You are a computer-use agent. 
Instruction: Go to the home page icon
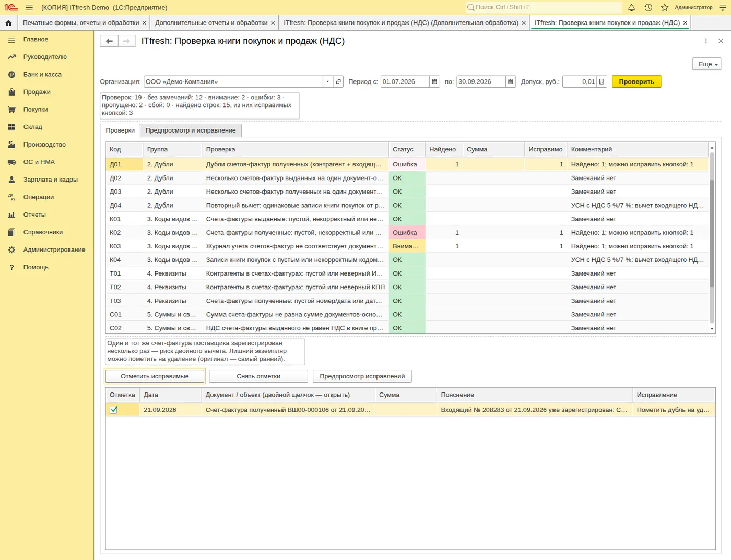click(x=8, y=23)
